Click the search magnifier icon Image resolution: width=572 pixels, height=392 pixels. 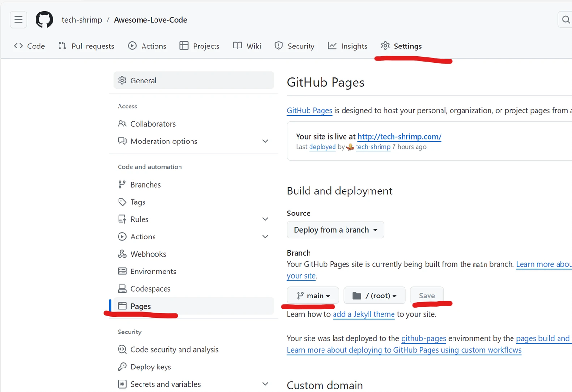tap(565, 20)
